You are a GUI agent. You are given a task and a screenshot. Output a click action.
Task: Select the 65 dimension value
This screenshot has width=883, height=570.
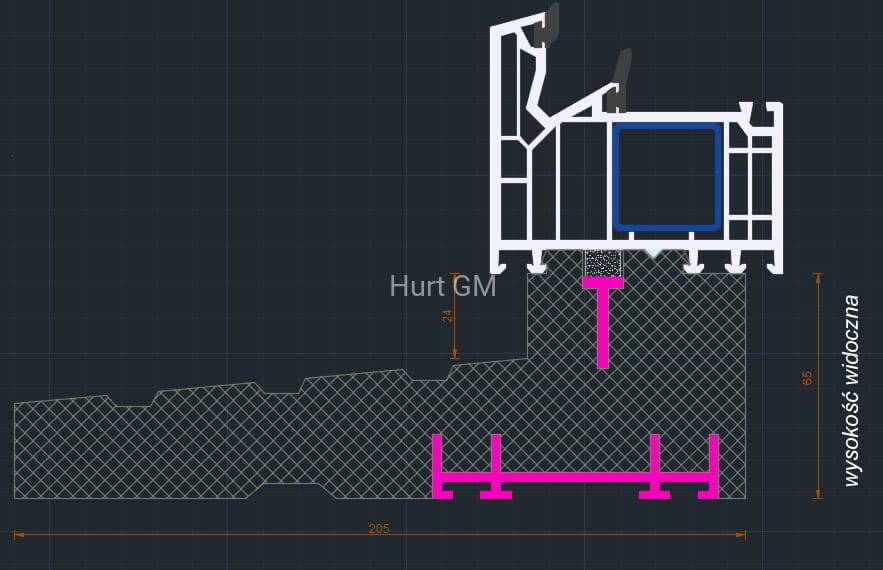pos(808,378)
